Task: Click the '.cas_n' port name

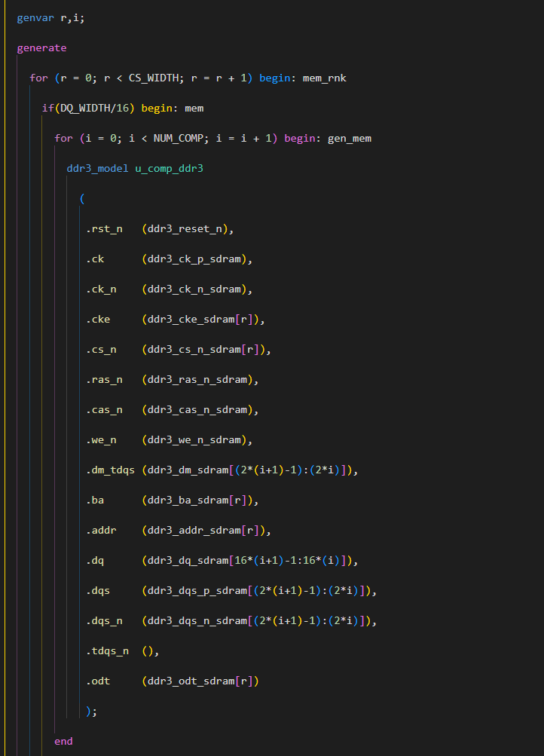Action: click(104, 410)
